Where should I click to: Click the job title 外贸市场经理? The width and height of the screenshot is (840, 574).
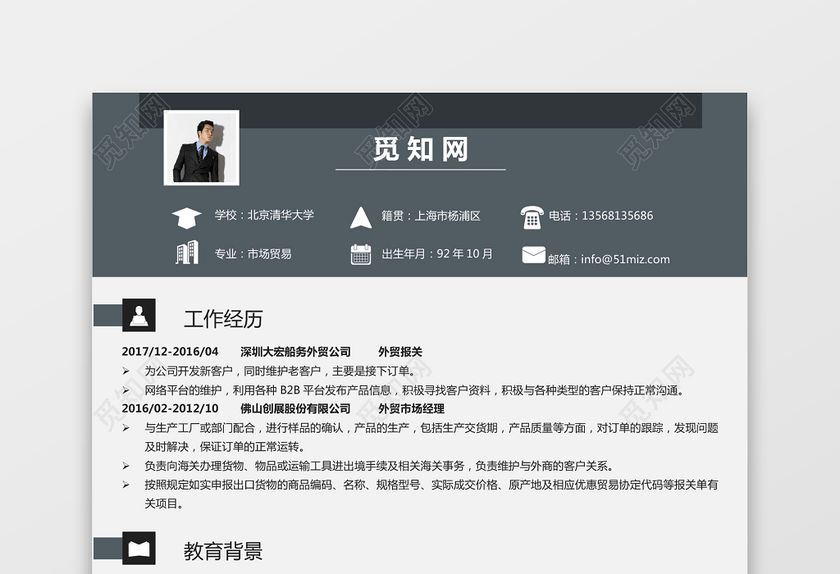click(411, 408)
